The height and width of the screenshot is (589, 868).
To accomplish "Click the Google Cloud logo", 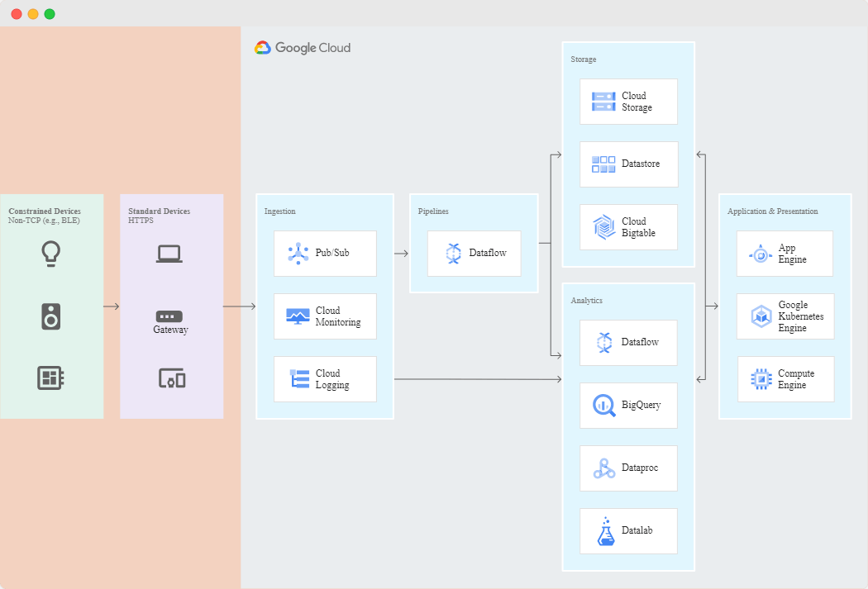I will 303,48.
